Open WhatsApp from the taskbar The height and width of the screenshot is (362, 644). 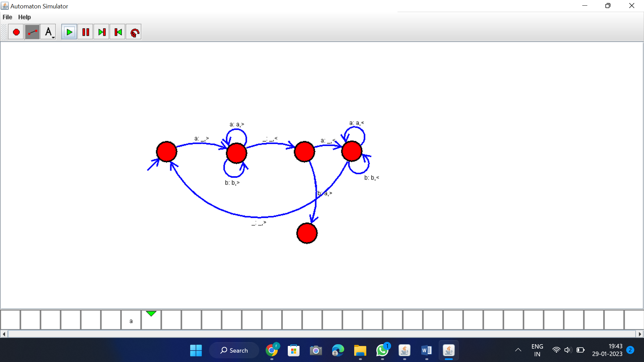(x=382, y=351)
